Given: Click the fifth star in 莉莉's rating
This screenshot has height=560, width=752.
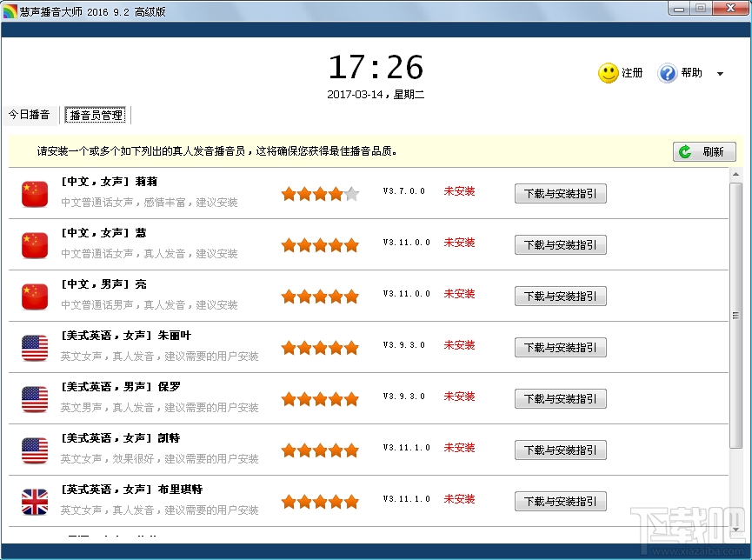Looking at the screenshot, I should (351, 194).
